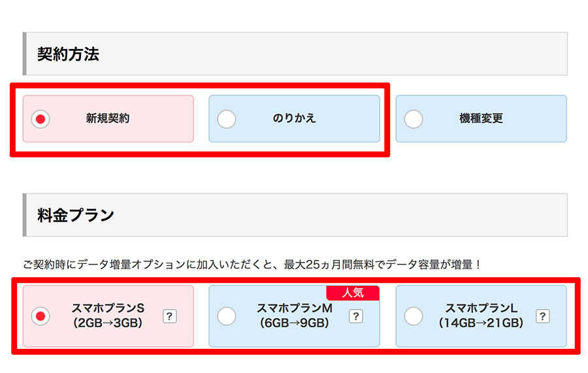588x373 pixels.
Task: Switch to スマホプランM radio option
Action: [x=227, y=316]
